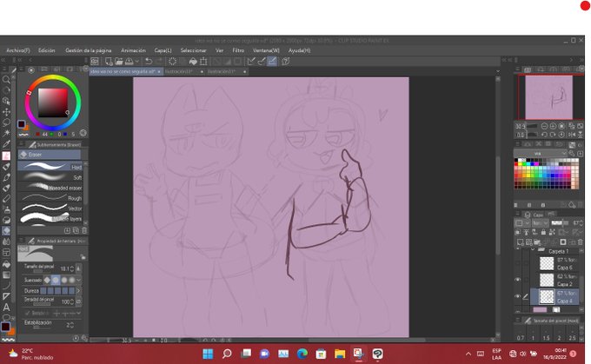Select the Hard eraser sub tool
The width and height of the screenshot is (591, 364).
click(50, 166)
